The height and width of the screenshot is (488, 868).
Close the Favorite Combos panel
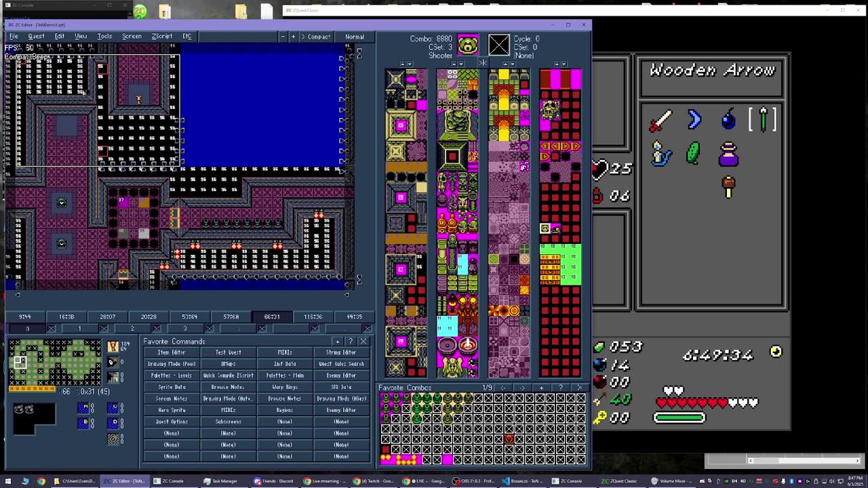coord(580,388)
